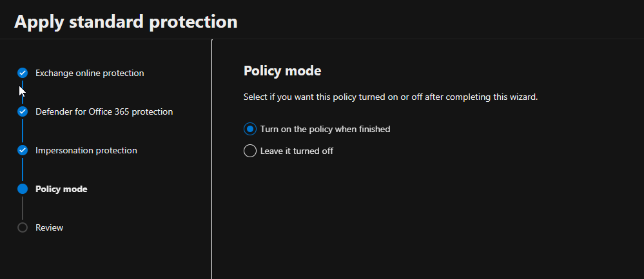Click the 'Leave it turned off' label text
This screenshot has height=279, width=644.
(x=297, y=151)
